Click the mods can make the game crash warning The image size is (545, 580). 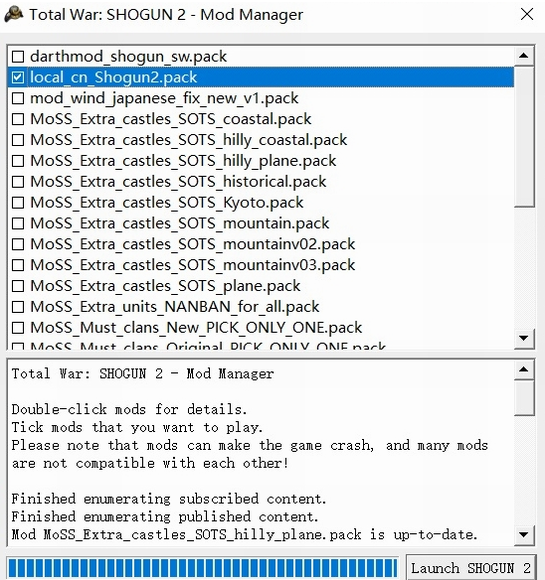pos(250,454)
